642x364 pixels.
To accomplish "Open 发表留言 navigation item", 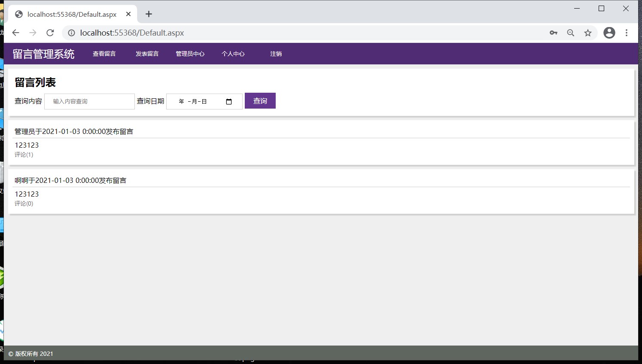I will pos(147,54).
